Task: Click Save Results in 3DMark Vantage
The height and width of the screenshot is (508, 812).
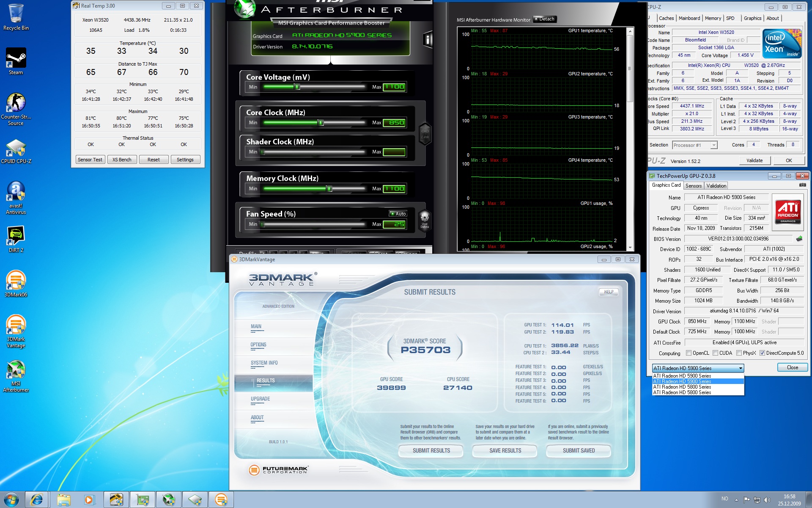Action: click(x=505, y=451)
